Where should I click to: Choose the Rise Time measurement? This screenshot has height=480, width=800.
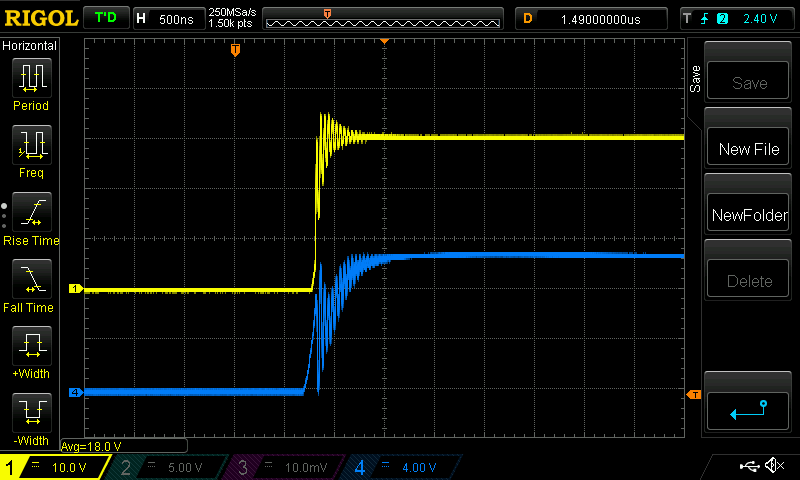[x=31, y=212]
